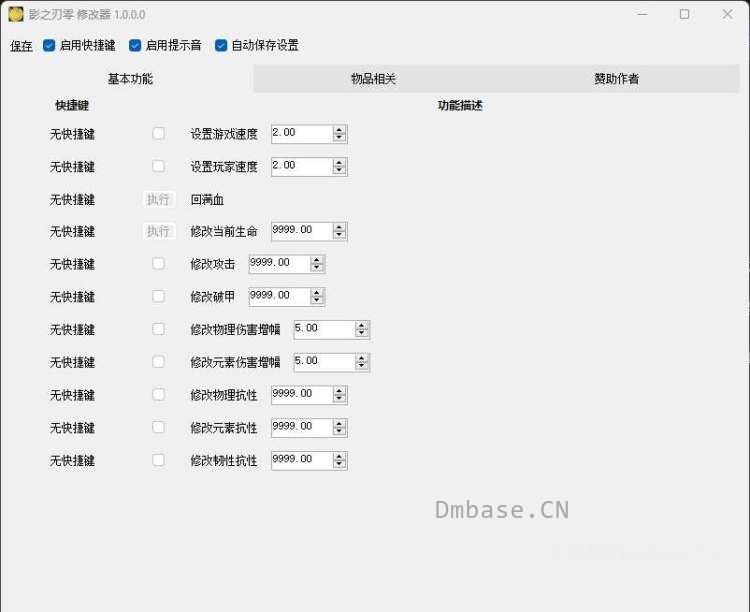The width and height of the screenshot is (750, 612).
Task: Enable the 修改物理伤害增幅 checkbox
Action: tap(158, 329)
